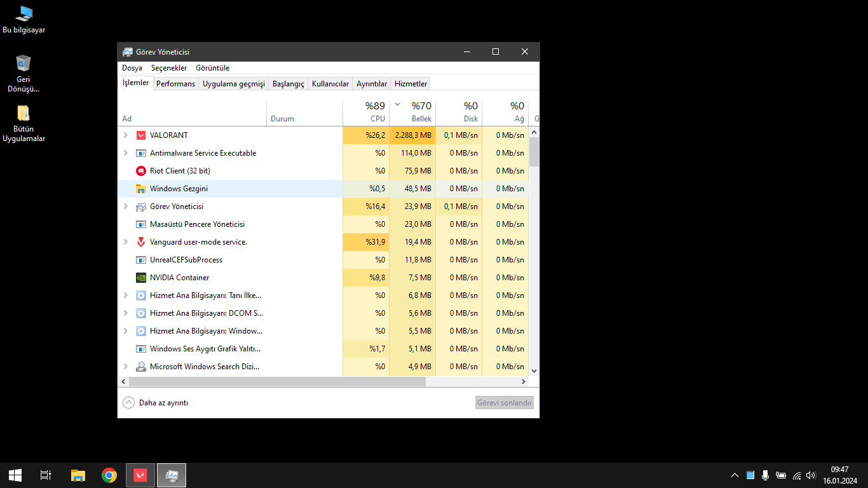
Task: Click the Antimalware Service Executable process icon
Action: coord(141,153)
